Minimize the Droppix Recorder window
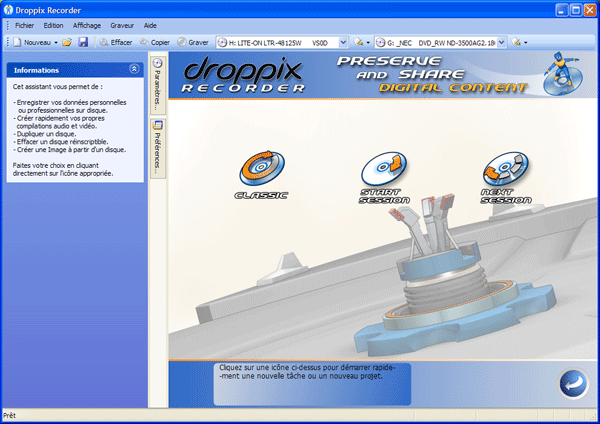This screenshot has width=600, height=424. (562, 10)
